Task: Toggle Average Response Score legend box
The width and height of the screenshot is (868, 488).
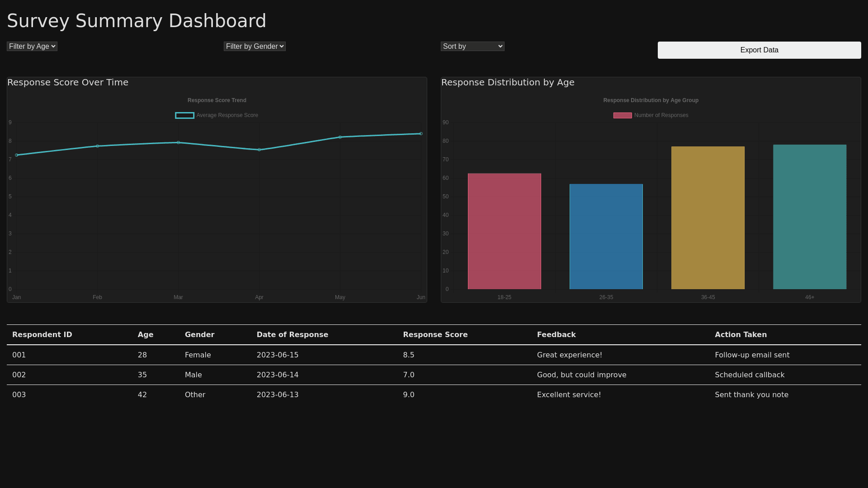Action: [x=184, y=116]
